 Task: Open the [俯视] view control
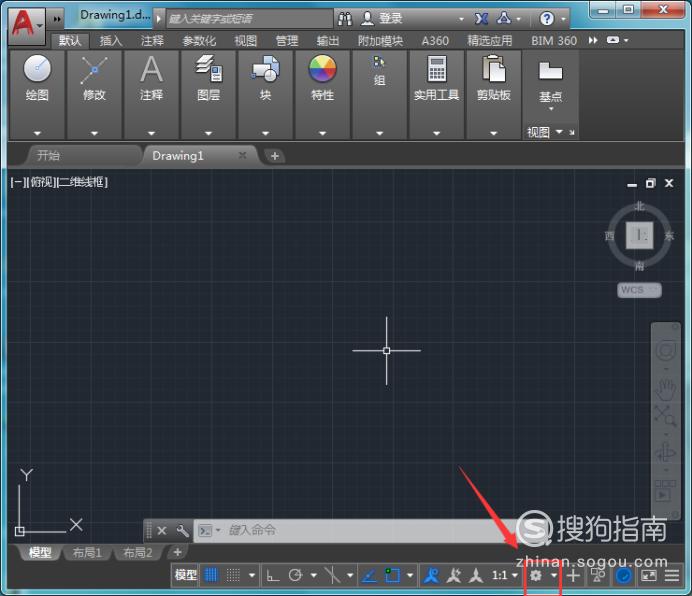42,182
